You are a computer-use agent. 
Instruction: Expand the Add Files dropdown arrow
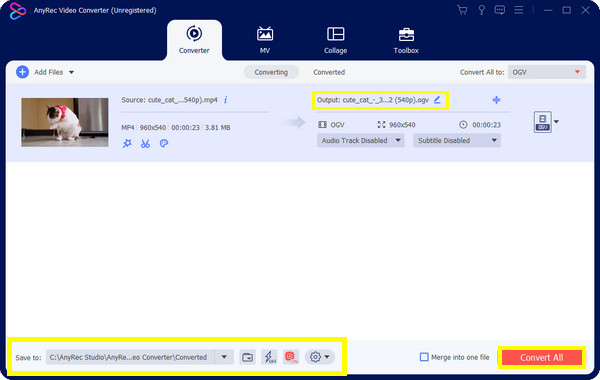[x=72, y=72]
